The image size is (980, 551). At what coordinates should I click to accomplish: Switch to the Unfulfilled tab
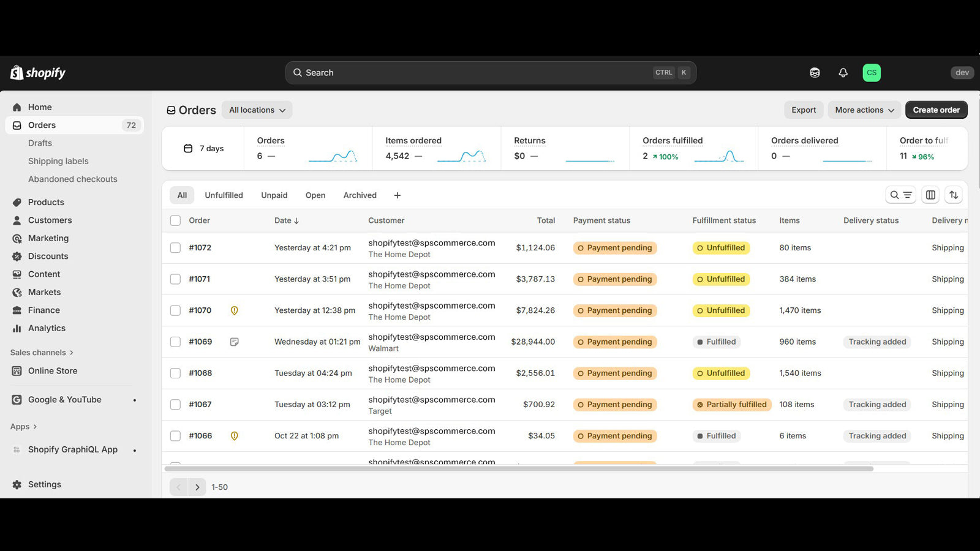224,195
